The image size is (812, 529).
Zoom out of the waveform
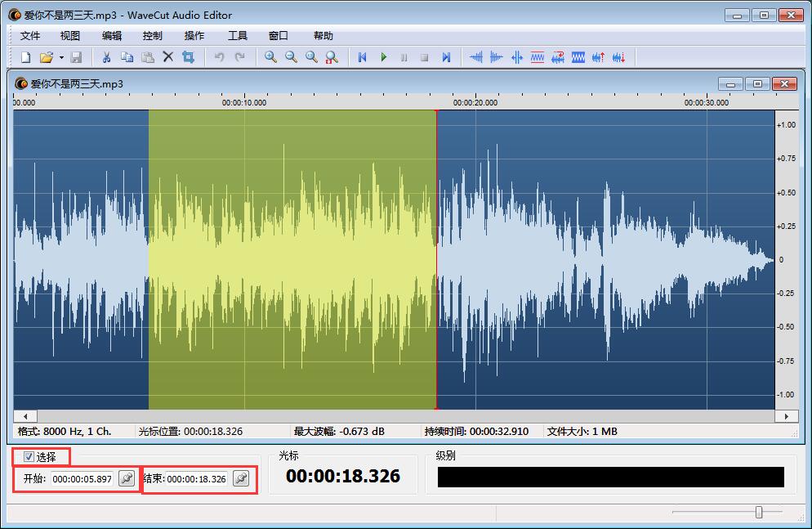tap(291, 57)
